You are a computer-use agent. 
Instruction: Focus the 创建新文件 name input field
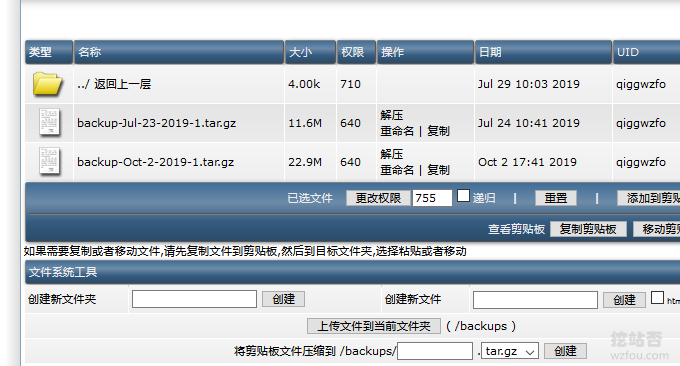pyautogui.click(x=535, y=300)
